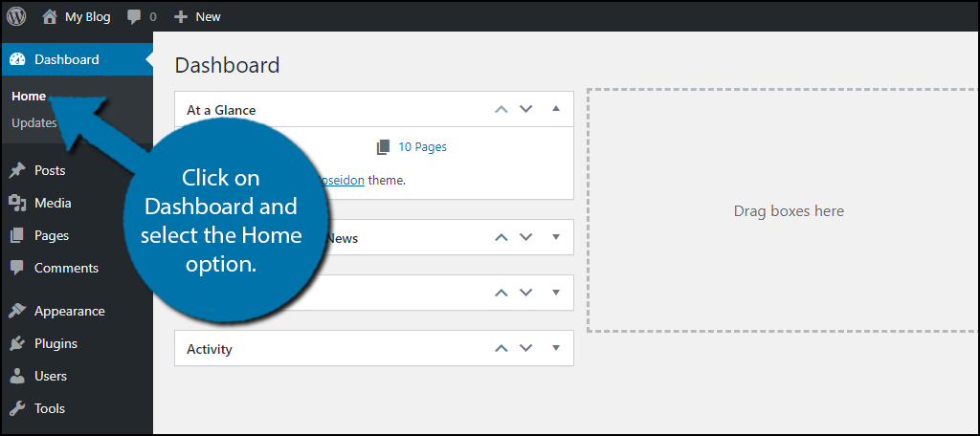
Task: Move the At a Glance box down
Action: (525, 109)
